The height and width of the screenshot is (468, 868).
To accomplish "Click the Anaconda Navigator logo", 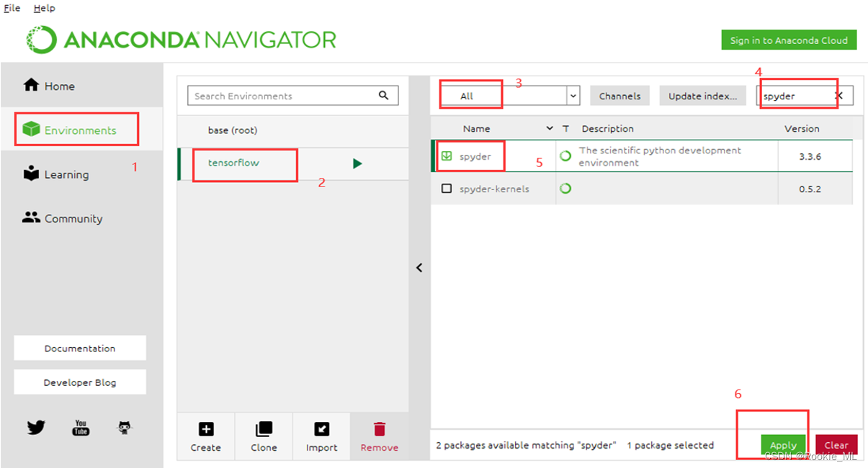I will [182, 39].
